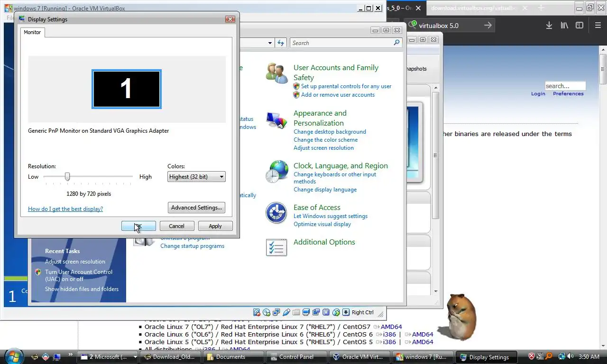The width and height of the screenshot is (607, 364).
Task: Click 'Change startup programs' link
Action: coord(193,246)
